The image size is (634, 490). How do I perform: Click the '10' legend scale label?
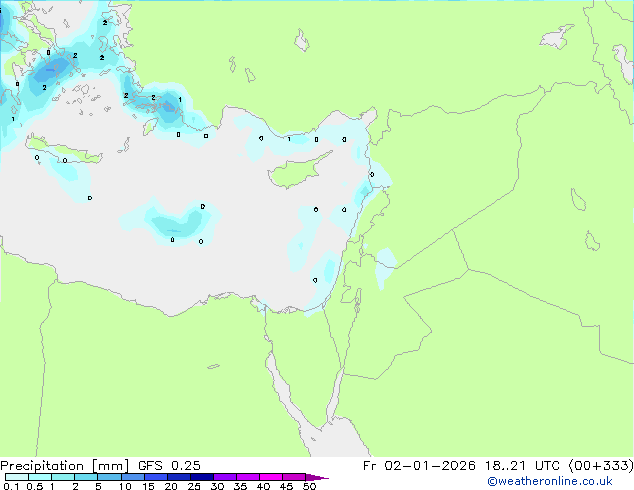tap(125, 486)
